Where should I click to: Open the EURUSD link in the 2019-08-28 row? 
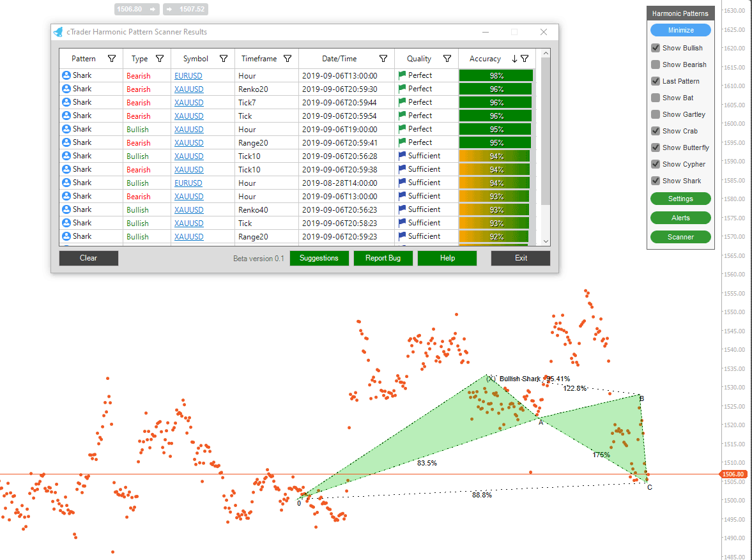point(188,183)
